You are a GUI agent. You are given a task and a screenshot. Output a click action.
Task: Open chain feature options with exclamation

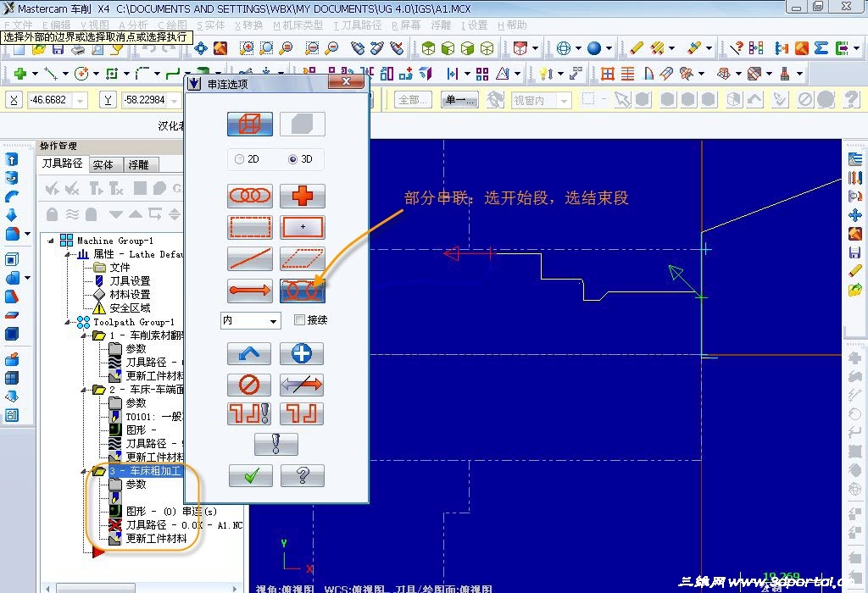249,413
